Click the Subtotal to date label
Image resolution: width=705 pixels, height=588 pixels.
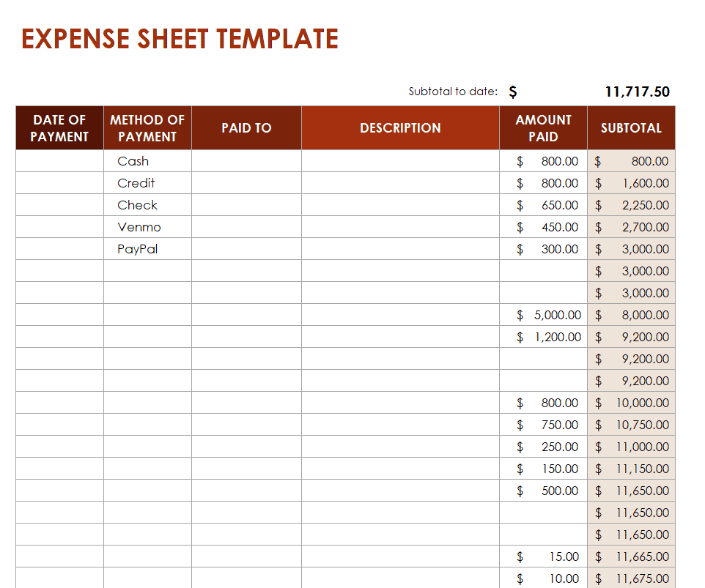tap(453, 92)
